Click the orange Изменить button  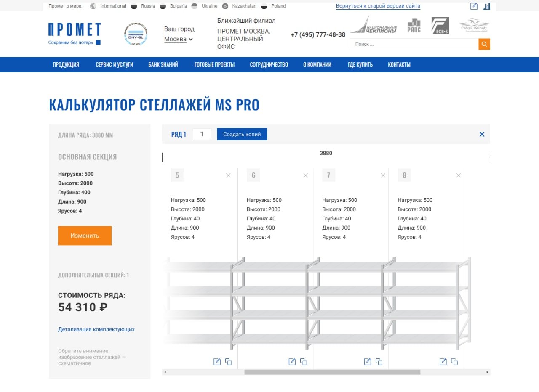85,236
